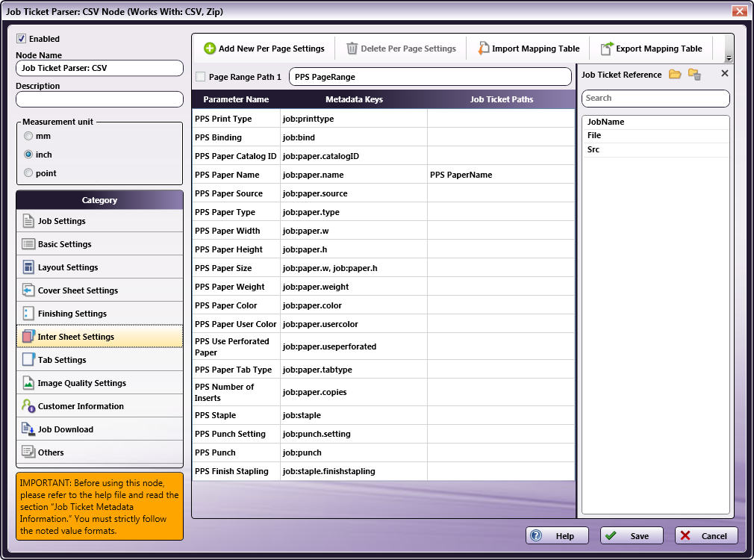754x560 pixels.
Task: Click the red X Cancel icon
Action: point(686,535)
